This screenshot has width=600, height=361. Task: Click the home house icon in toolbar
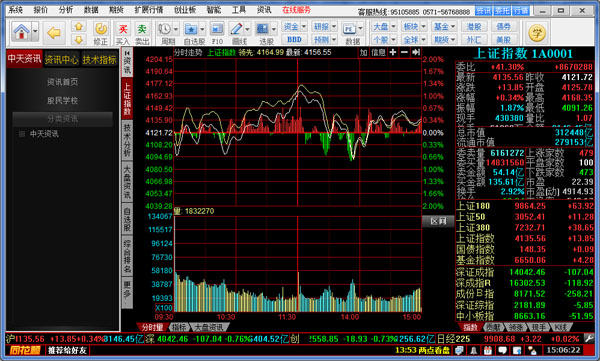21,32
